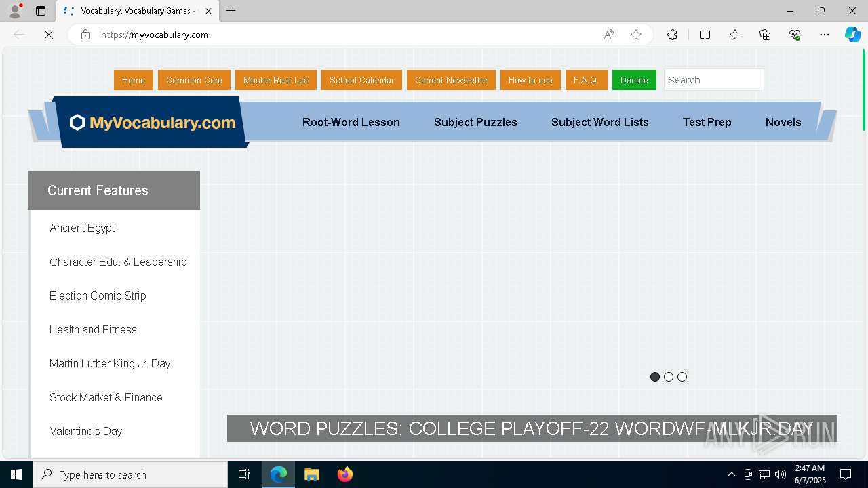Image resolution: width=868 pixels, height=488 pixels.
Task: Click the address bar URL
Action: [155, 35]
